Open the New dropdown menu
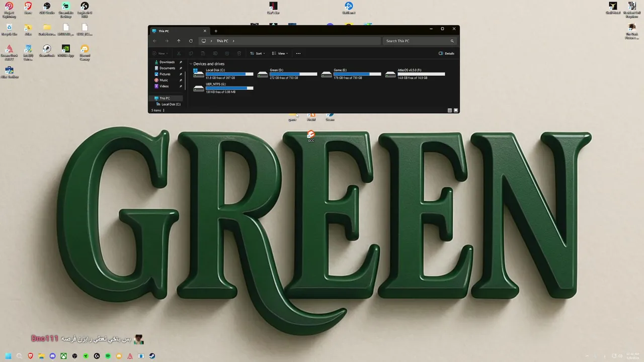 pyautogui.click(x=160, y=53)
